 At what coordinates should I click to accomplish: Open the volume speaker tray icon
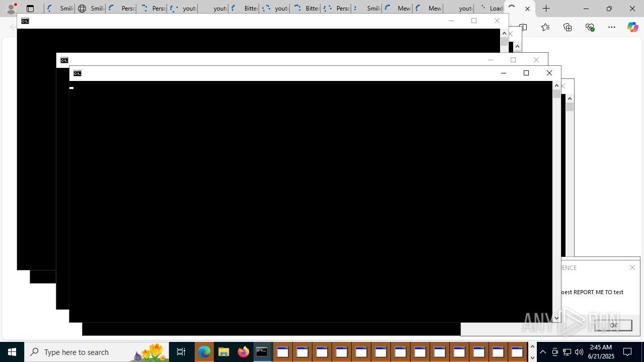coord(579,352)
